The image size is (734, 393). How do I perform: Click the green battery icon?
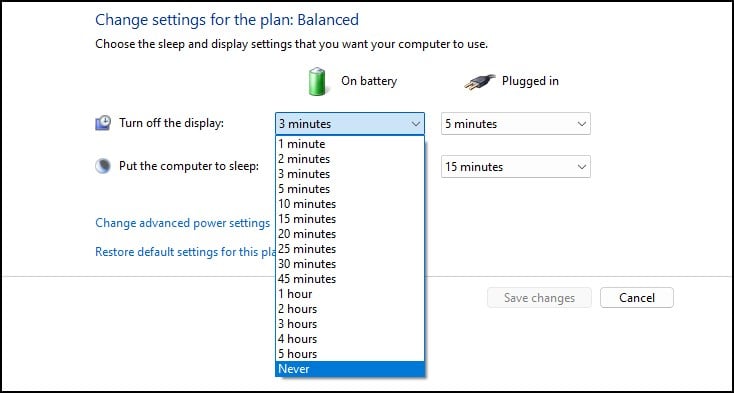317,81
